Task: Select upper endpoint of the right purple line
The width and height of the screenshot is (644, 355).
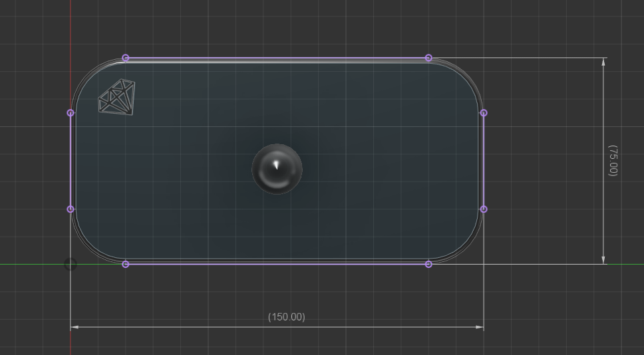Action: tap(484, 113)
